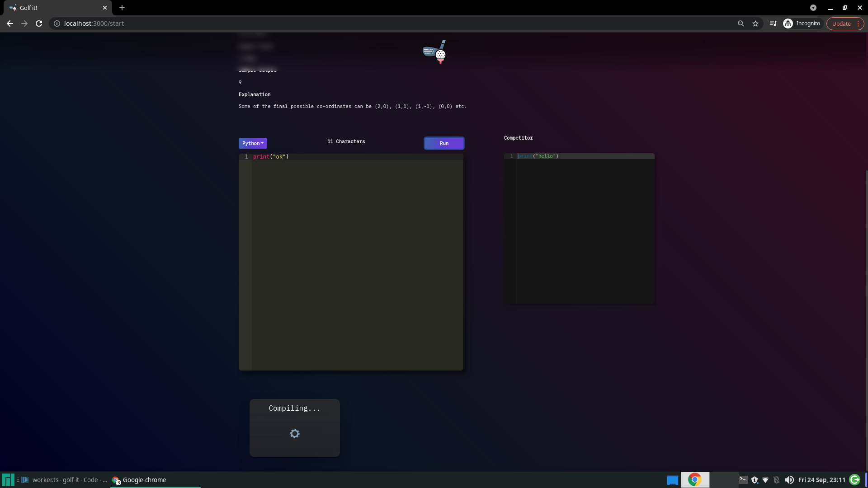The width and height of the screenshot is (868, 488).
Task: Open the Wi-Fi network tray icon
Action: point(765,480)
